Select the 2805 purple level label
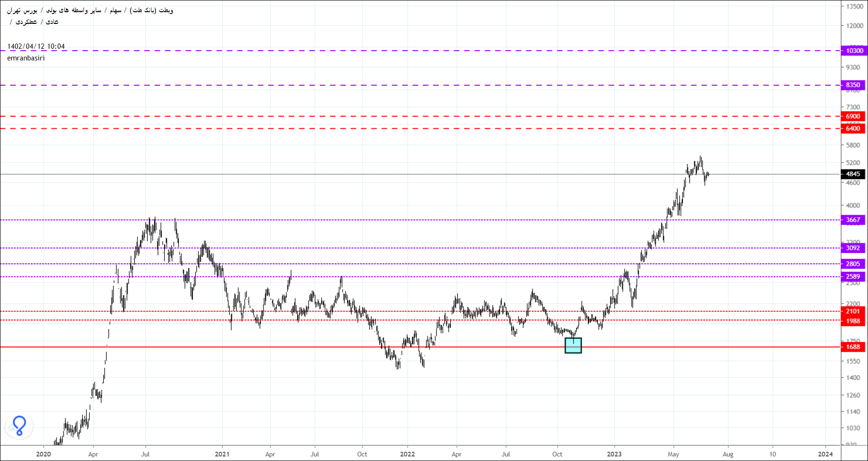 [853, 264]
